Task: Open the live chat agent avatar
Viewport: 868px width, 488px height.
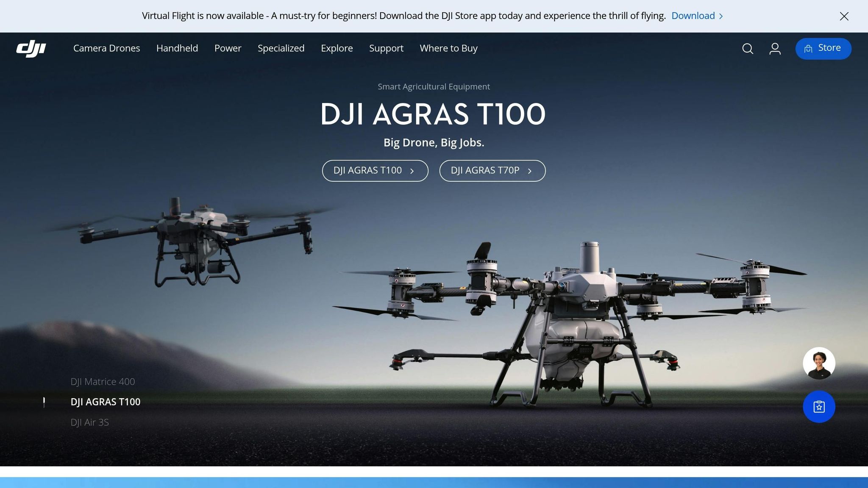Action: (819, 363)
